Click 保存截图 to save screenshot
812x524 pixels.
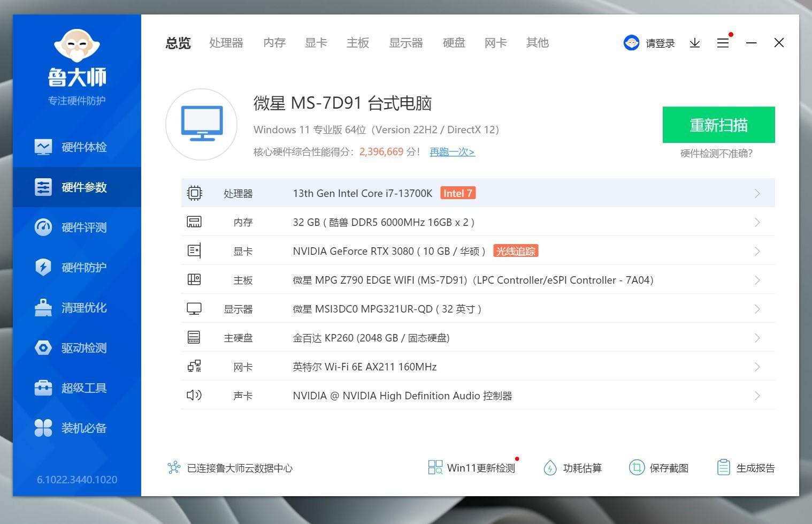658,468
